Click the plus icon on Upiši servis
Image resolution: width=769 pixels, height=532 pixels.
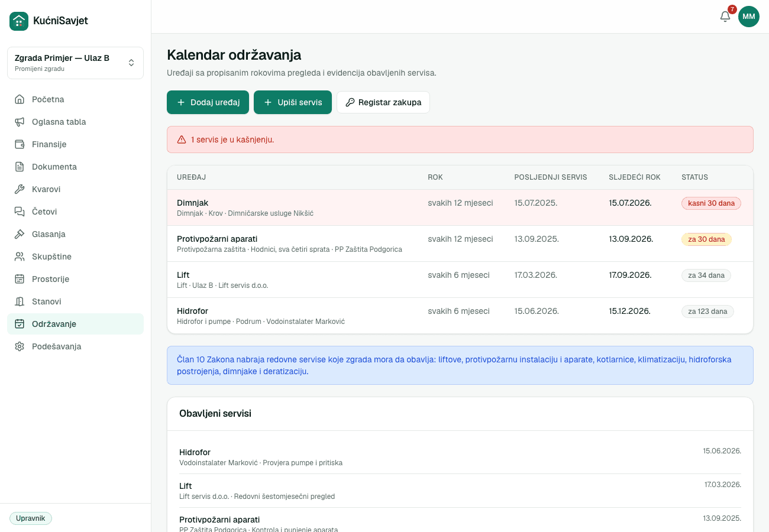[268, 102]
